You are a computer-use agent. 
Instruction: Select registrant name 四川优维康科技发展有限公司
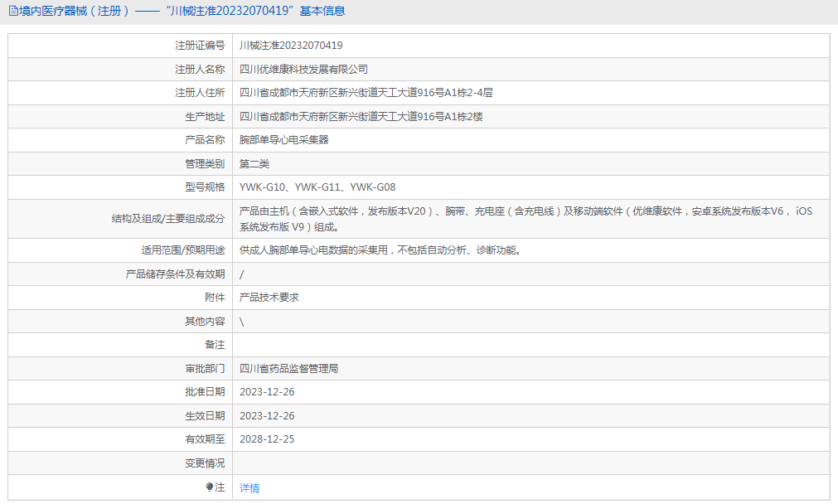click(x=303, y=70)
